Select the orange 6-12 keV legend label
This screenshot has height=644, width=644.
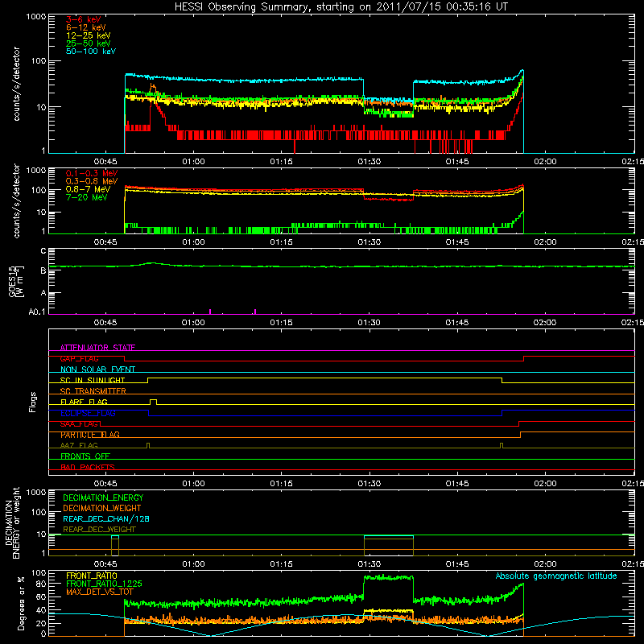86,27
